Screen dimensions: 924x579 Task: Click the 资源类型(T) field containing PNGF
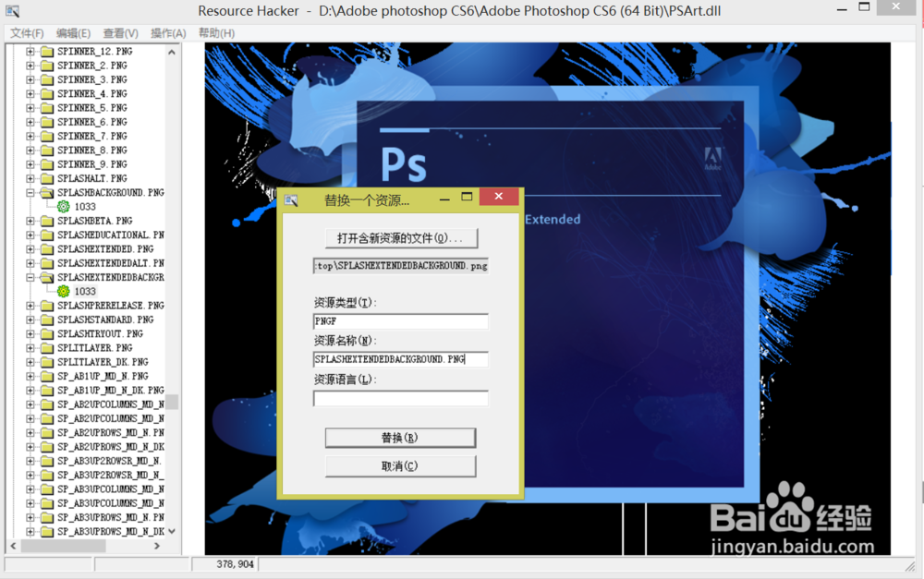401,321
